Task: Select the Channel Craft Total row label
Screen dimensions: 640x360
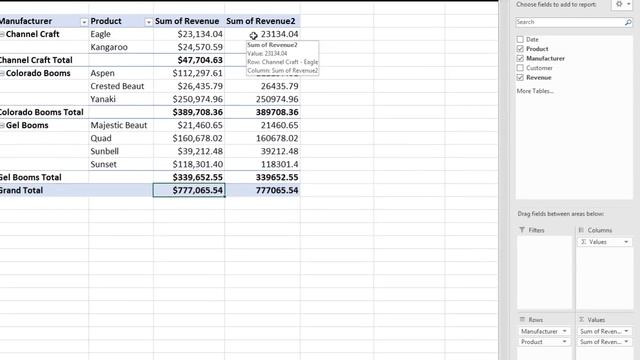Action: point(44,60)
